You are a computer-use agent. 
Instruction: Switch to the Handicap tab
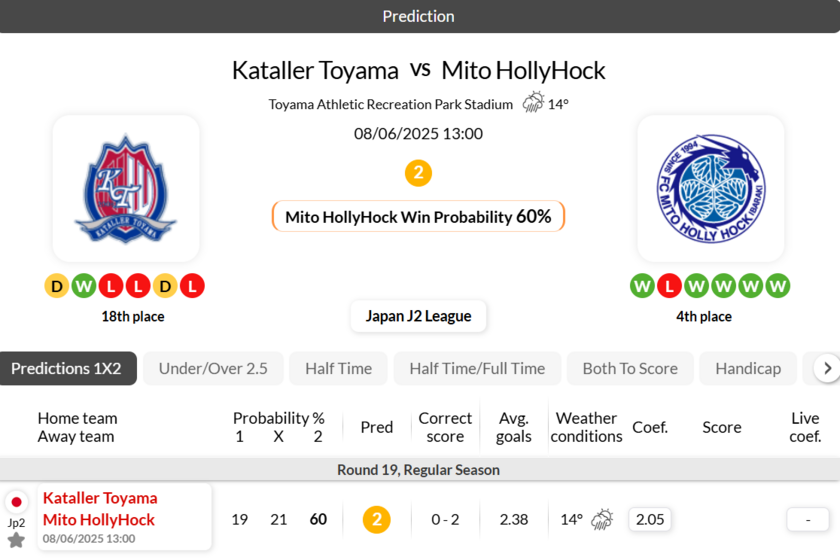click(x=748, y=368)
